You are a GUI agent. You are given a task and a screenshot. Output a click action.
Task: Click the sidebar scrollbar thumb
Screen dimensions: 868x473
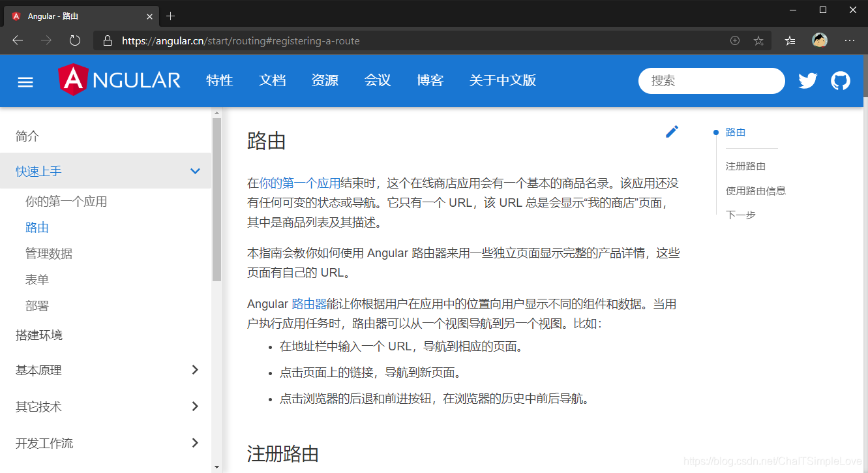pos(217,200)
